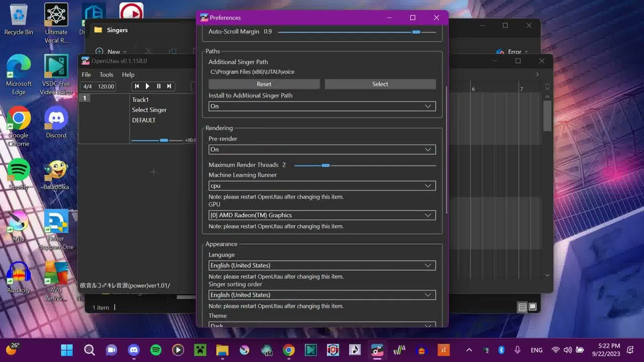Open the Machine Learning Runner dropdown
The image size is (644, 362).
click(322, 186)
